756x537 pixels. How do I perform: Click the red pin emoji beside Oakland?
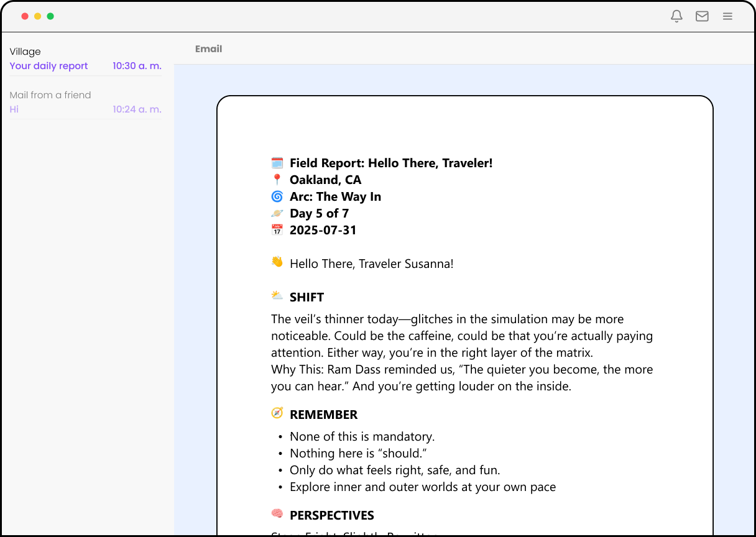click(277, 180)
